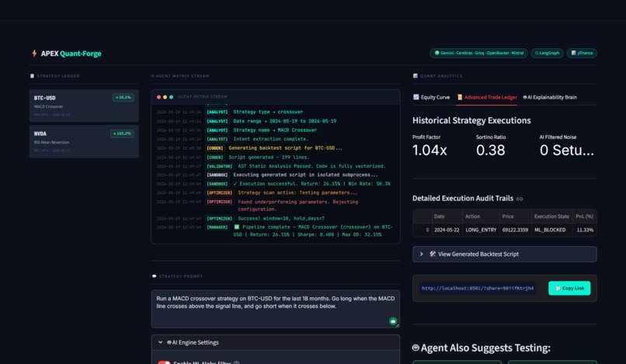This screenshot has width=626, height=364.
Task: Expand View Generated Backtest Script
Action: [x=505, y=254]
